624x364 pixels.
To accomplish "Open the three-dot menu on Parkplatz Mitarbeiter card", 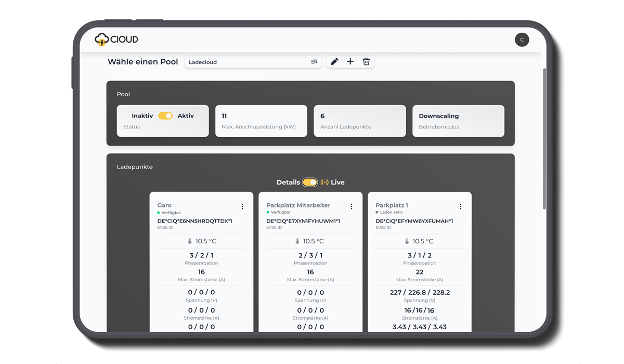I will pos(352,206).
